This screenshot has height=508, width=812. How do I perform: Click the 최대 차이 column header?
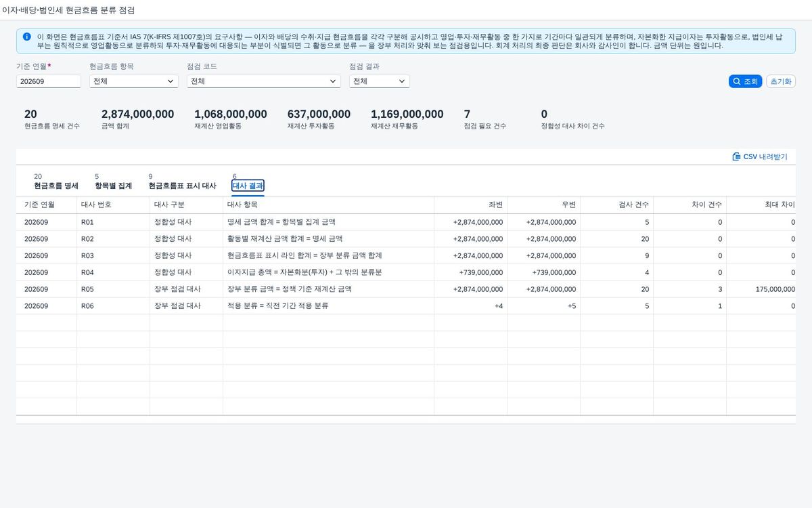pyautogui.click(x=761, y=205)
